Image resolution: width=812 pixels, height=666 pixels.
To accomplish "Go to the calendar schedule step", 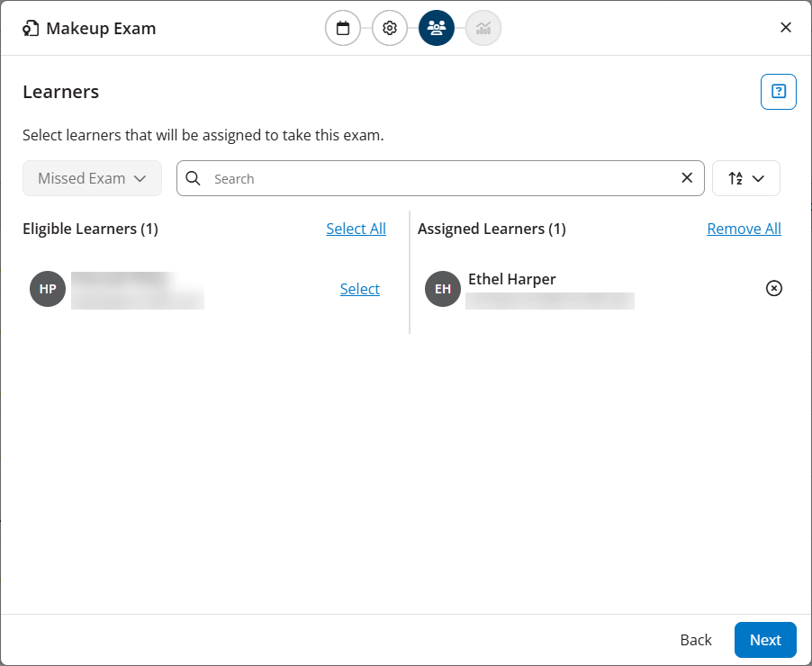I will pos(343,28).
